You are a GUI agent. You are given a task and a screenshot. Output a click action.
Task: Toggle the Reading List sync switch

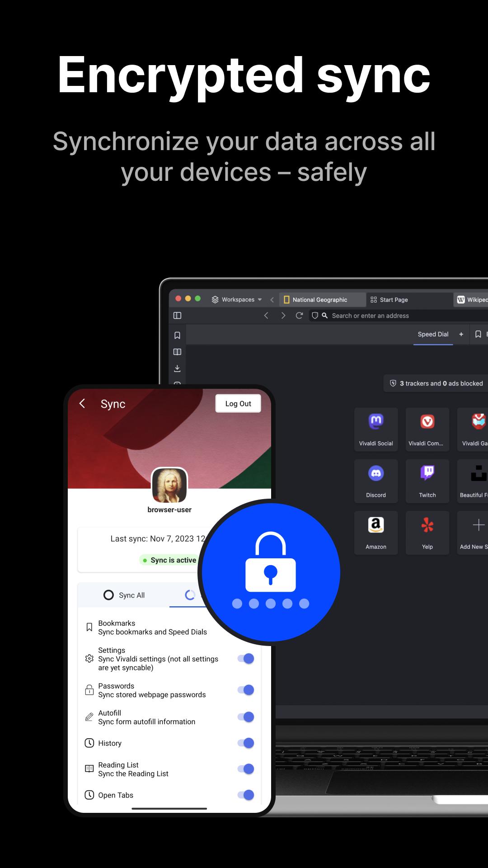(246, 769)
